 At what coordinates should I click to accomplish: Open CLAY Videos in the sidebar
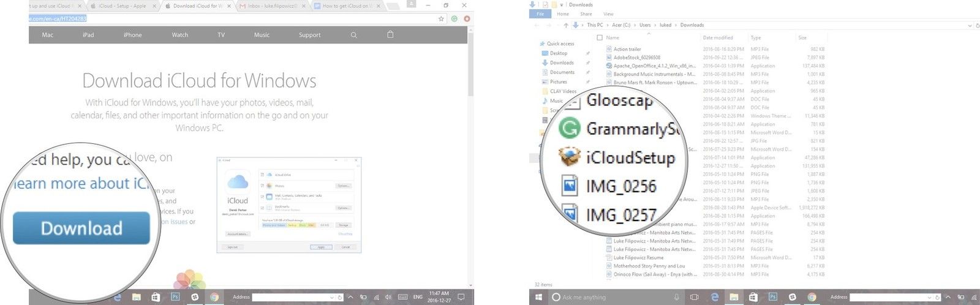(563, 91)
